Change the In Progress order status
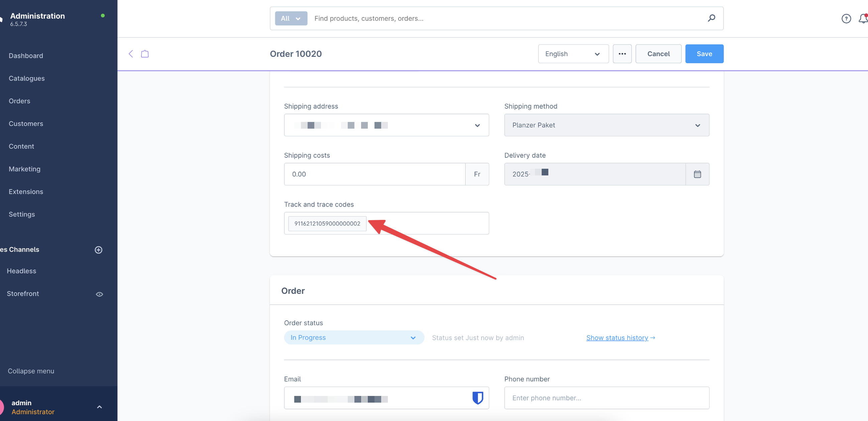Screen dimensions: 868x421 pyautogui.click(x=353, y=337)
